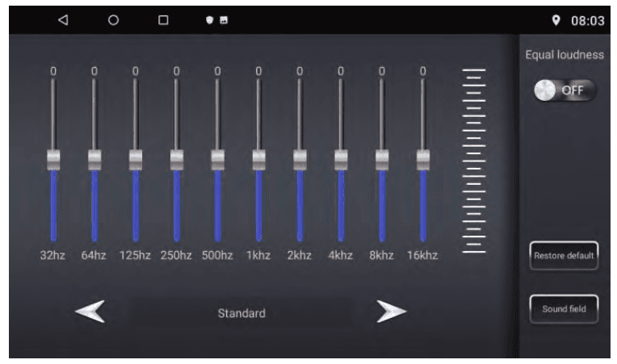Click the 16khz band slider handle

[422, 159]
